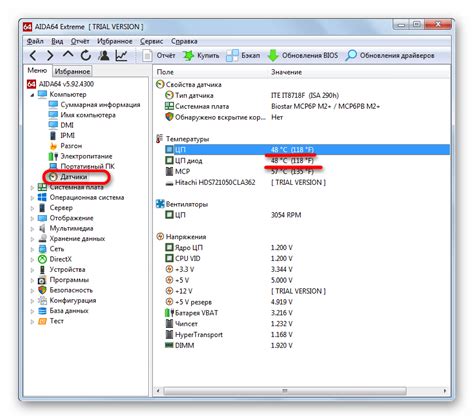This screenshot has width=474, height=420.
Task: Click the Up level arrow icon
Action: (x=68, y=55)
